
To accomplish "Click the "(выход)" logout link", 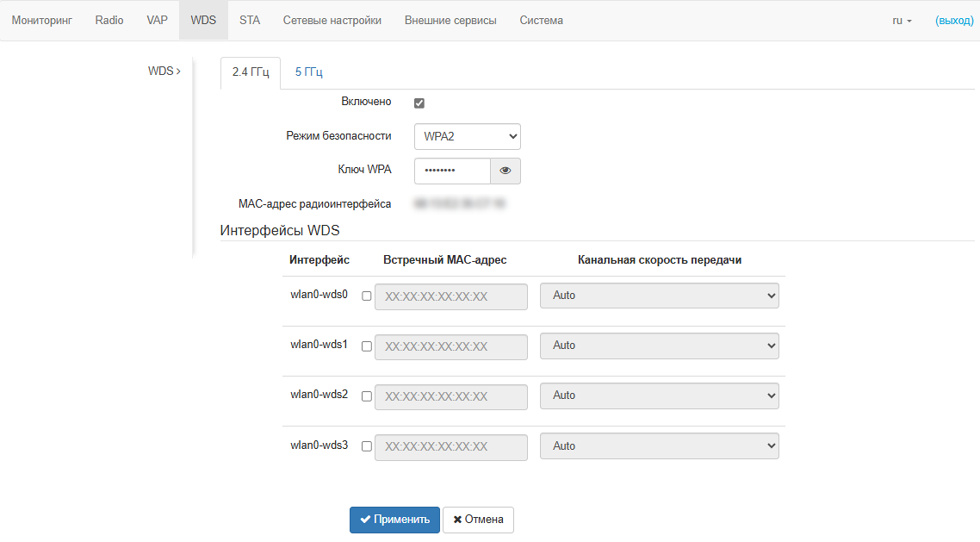I will click(x=954, y=20).
